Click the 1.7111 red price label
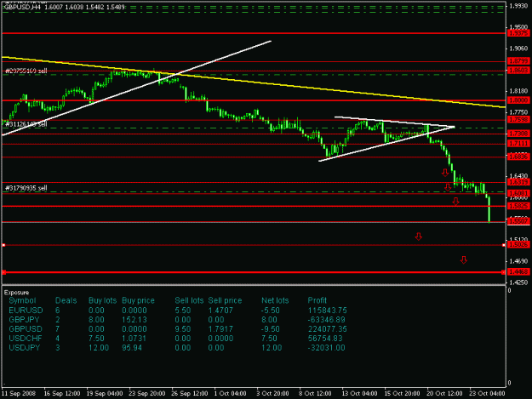This screenshot has height=399, width=532. (x=519, y=144)
